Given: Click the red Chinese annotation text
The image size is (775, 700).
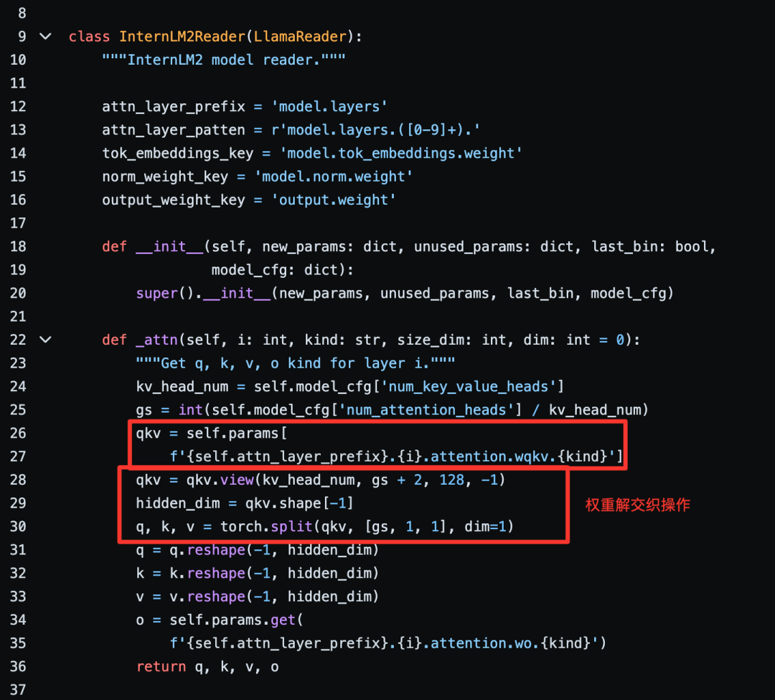Looking at the screenshot, I should click(x=638, y=505).
